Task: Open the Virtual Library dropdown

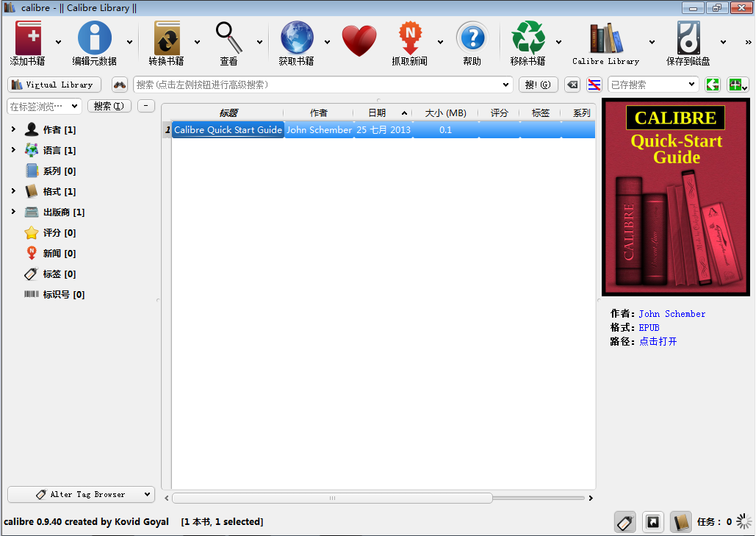Action: click(54, 85)
